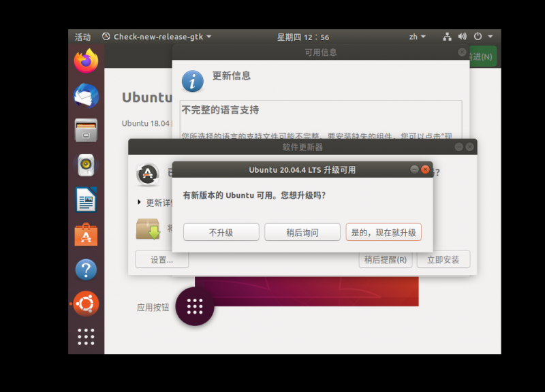Open the clock showing 星期四 12:56

pyautogui.click(x=303, y=37)
